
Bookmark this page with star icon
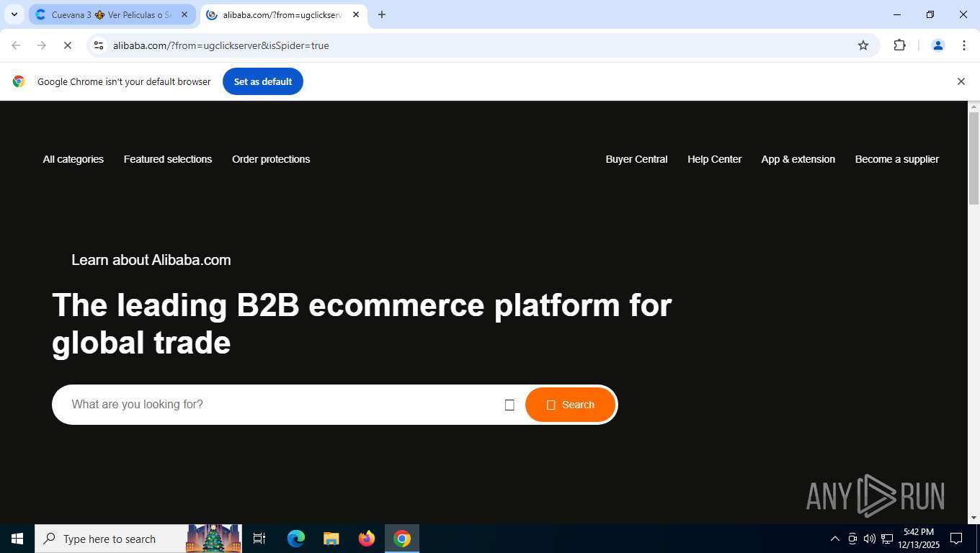(863, 45)
